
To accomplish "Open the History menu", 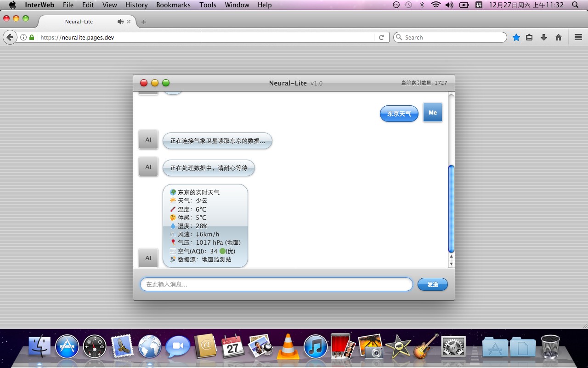I will (x=136, y=5).
